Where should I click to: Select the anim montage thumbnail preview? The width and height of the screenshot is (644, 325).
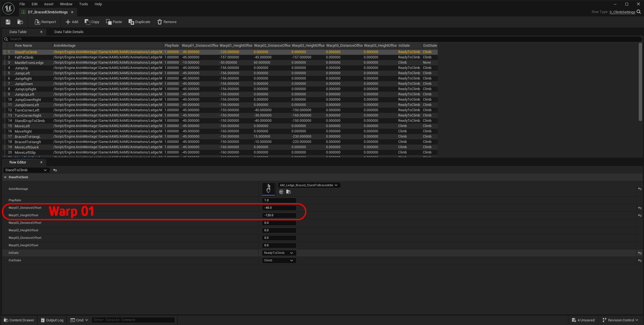(268, 188)
